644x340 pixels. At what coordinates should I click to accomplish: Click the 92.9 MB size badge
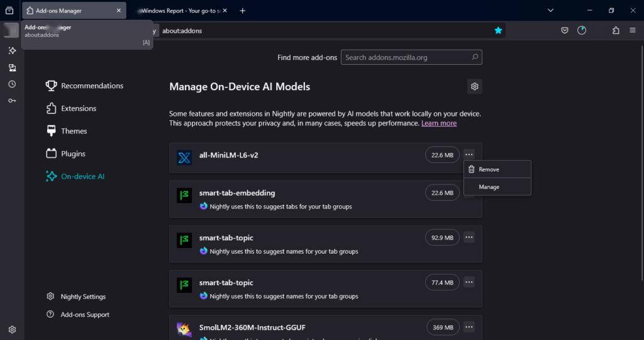pyautogui.click(x=442, y=237)
